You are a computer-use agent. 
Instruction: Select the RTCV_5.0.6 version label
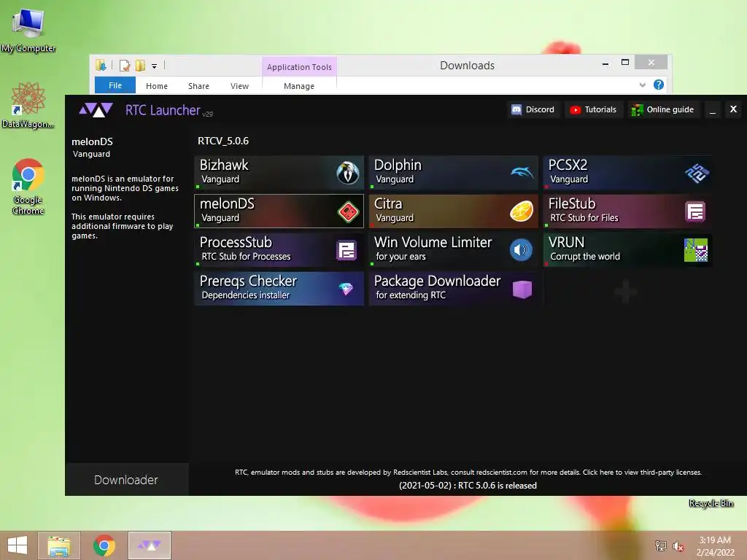pos(223,141)
